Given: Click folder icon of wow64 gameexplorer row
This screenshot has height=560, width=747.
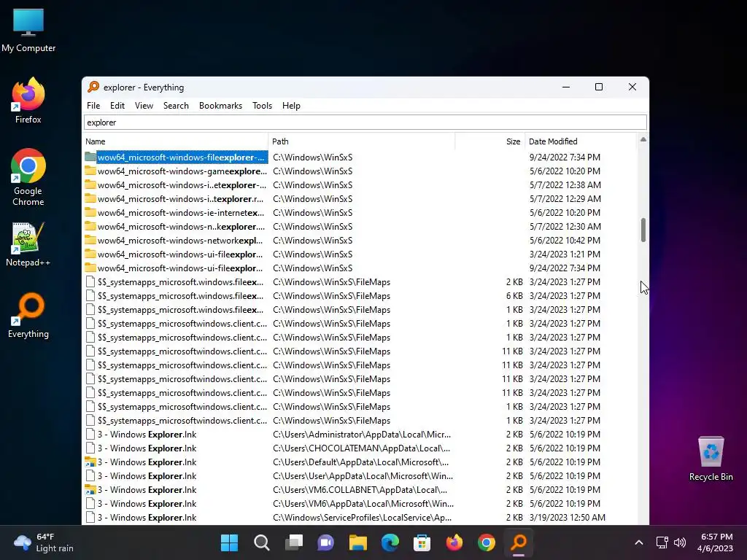Looking at the screenshot, I should (90, 171).
